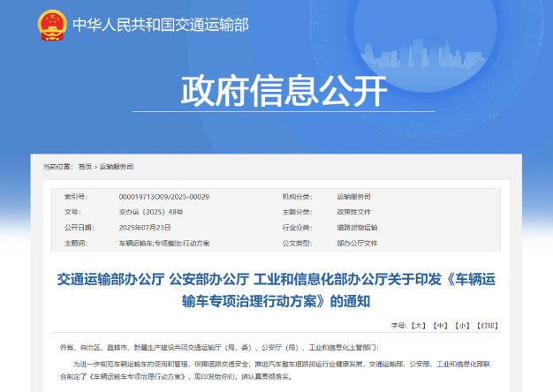Click the 公文类型 label
553x392 pixels.
click(297, 244)
